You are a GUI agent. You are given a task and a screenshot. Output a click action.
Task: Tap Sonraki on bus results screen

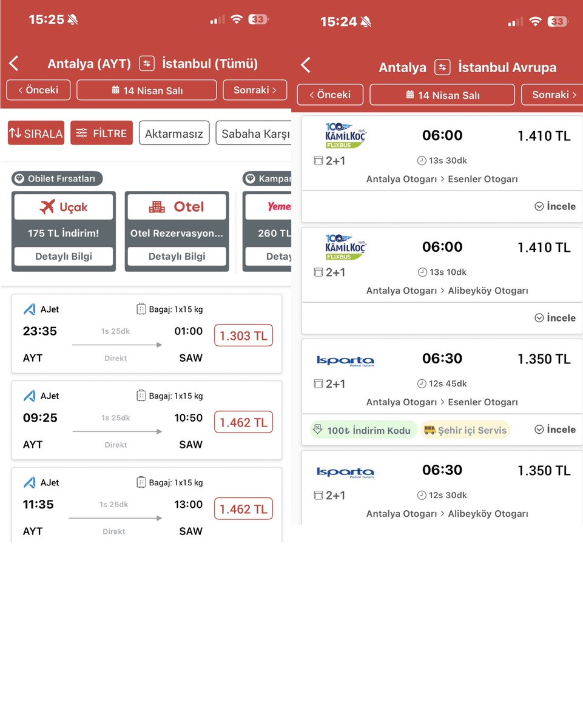(552, 95)
